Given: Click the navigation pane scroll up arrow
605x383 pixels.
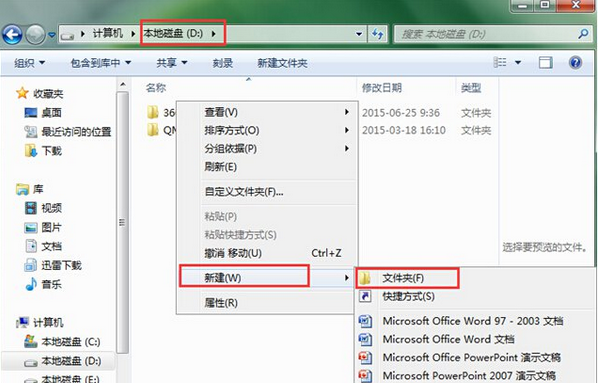Looking at the screenshot, I should [x=123, y=85].
